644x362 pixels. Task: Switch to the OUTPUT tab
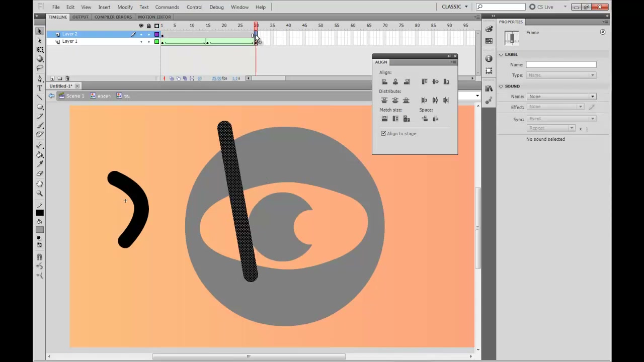(80, 17)
